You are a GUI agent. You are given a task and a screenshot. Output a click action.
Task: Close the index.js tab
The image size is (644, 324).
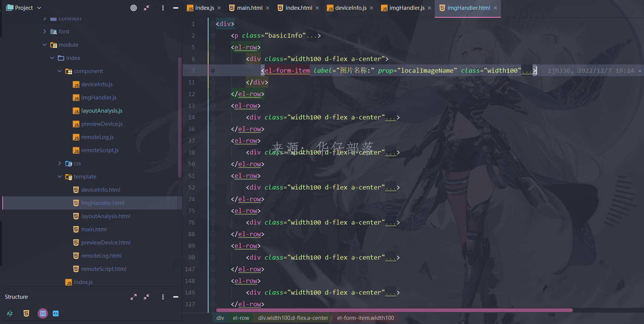219,8
